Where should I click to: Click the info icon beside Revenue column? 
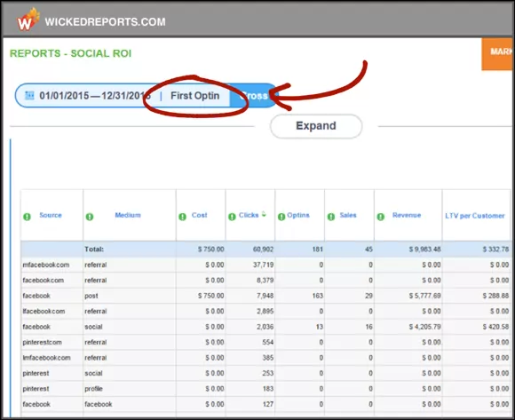[380, 217]
